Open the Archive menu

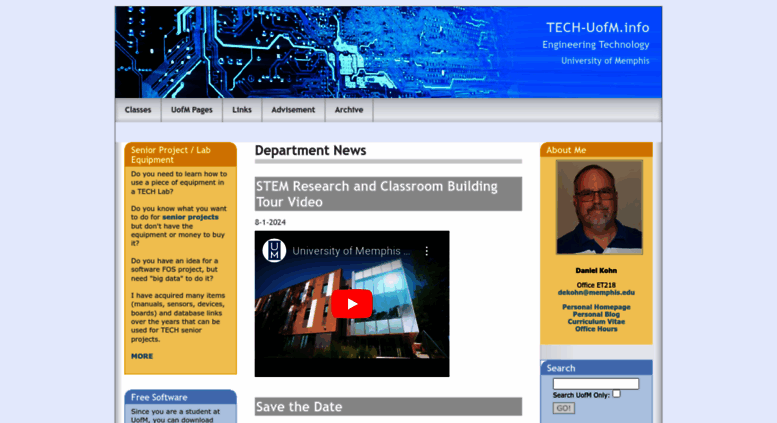coord(349,110)
